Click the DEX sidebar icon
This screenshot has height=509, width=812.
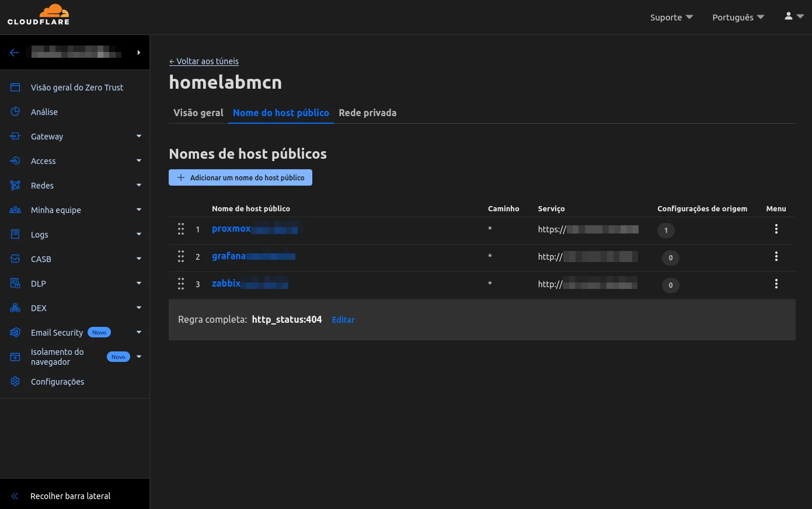(15, 308)
